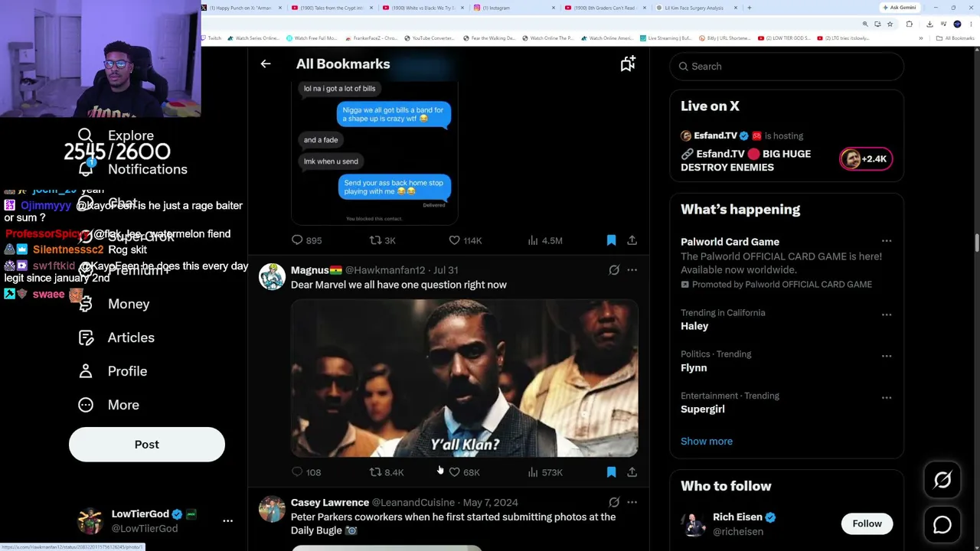Click Show more under trends

pyautogui.click(x=707, y=442)
